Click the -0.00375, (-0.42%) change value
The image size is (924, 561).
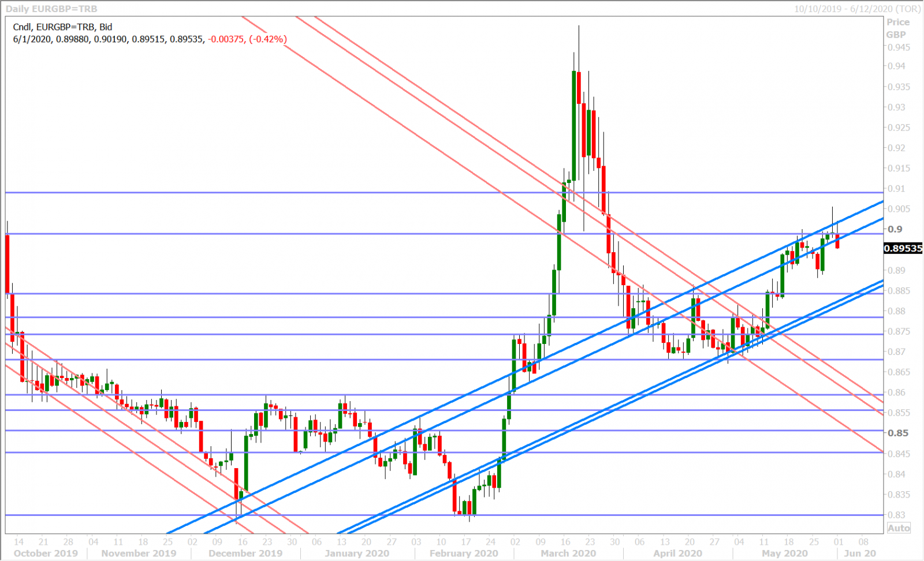[x=247, y=39]
